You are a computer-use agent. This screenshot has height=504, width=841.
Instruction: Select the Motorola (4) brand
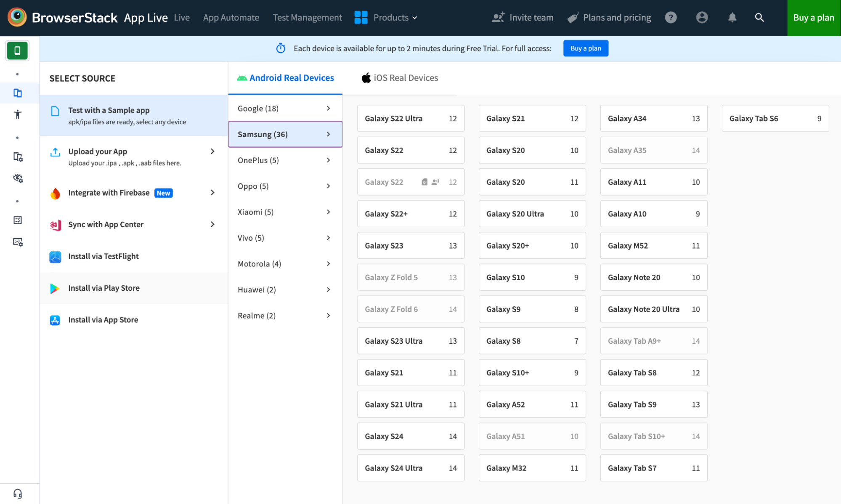pos(285,264)
